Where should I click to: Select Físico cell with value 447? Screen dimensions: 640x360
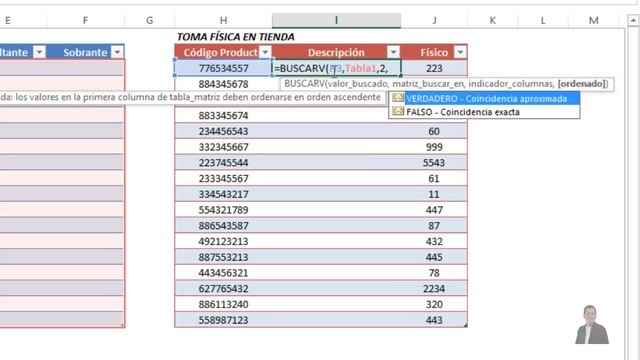(x=434, y=210)
